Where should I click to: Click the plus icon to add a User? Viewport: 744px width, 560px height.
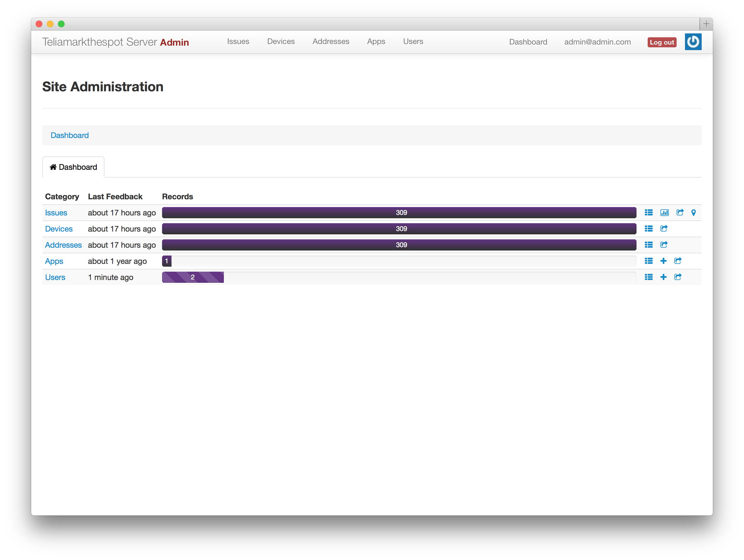coord(663,277)
